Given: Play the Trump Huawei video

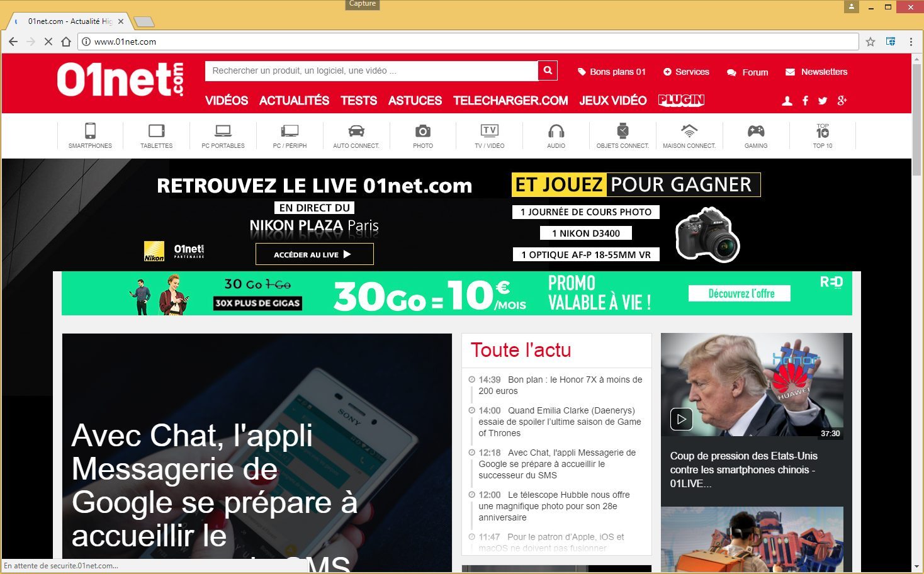Looking at the screenshot, I should 681,419.
